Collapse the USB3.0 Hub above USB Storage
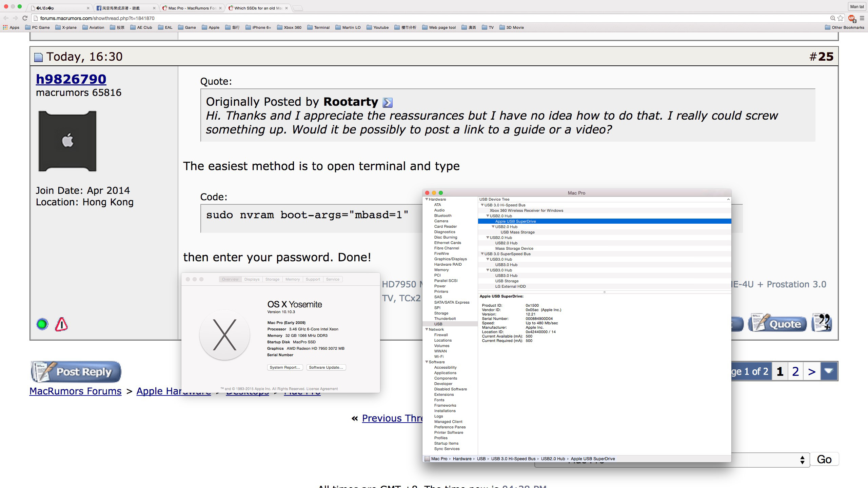Image resolution: width=868 pixels, height=488 pixels. pyautogui.click(x=488, y=270)
